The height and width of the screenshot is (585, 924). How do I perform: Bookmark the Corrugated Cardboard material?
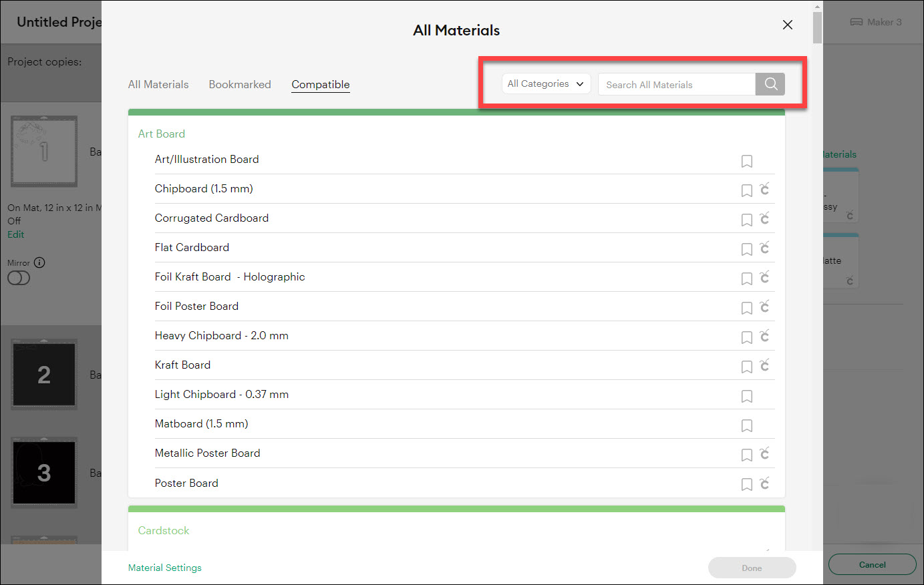746,220
